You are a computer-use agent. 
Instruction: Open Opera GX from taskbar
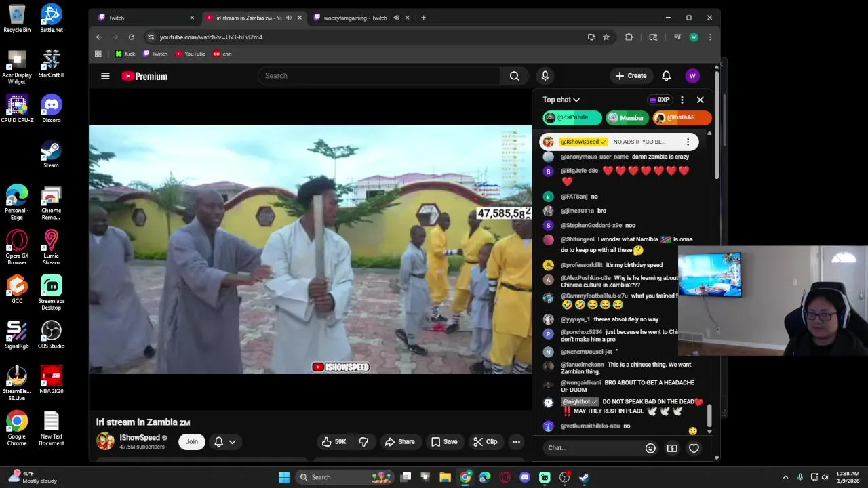[505, 477]
